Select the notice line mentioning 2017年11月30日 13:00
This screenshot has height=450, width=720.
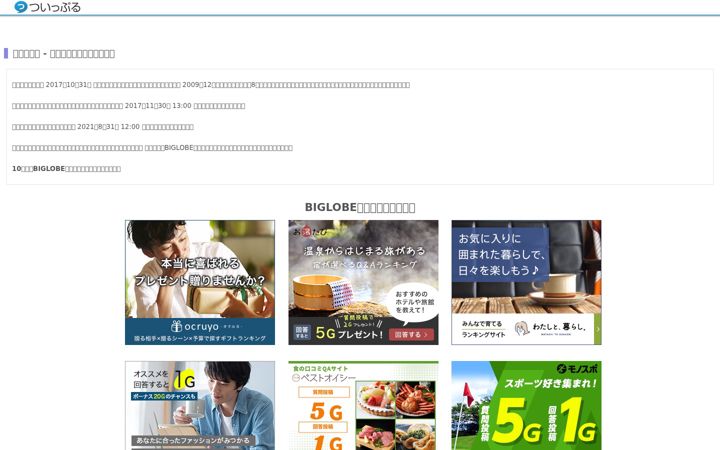[129, 106]
